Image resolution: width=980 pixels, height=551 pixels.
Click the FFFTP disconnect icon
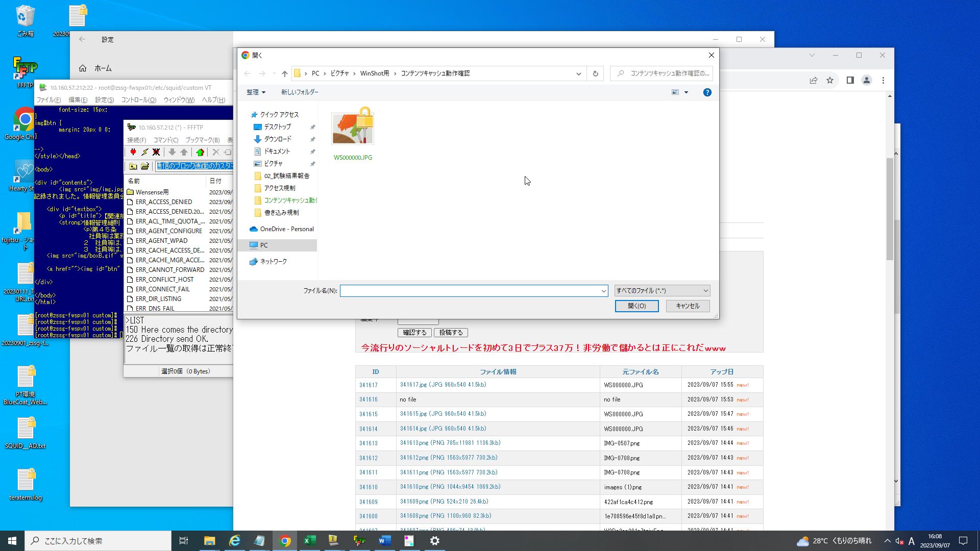pyautogui.click(x=156, y=152)
